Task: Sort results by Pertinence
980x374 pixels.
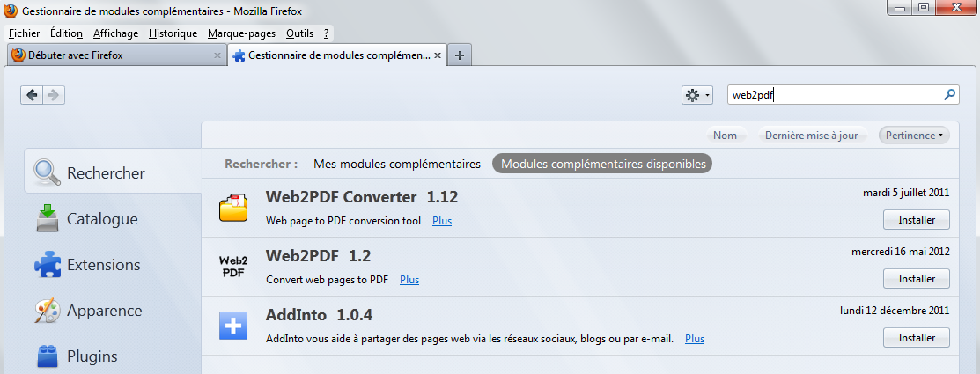Action: click(x=914, y=136)
